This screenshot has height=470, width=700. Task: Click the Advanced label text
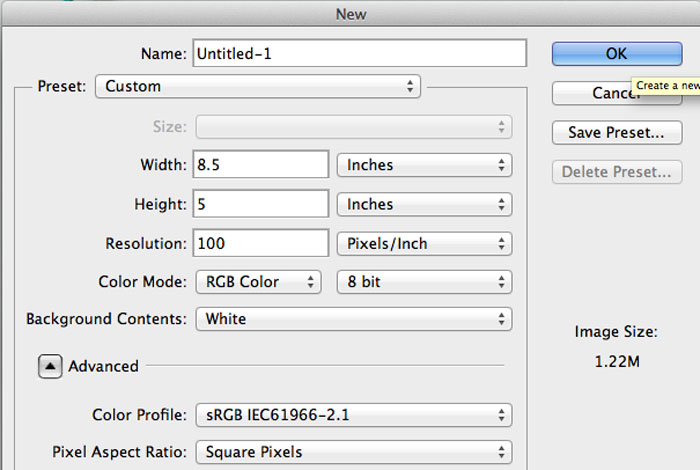(103, 366)
